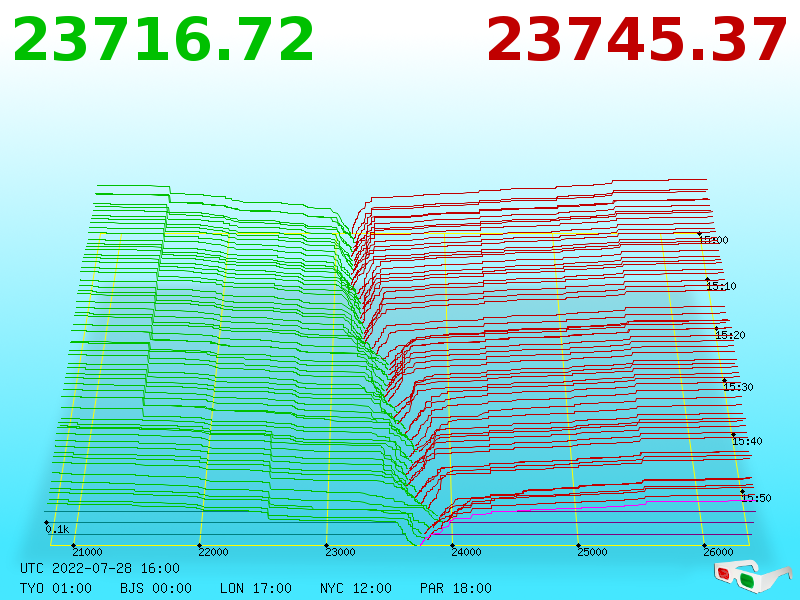Select the 25000 price axis label
This screenshot has width=800, height=600.
[x=592, y=552]
